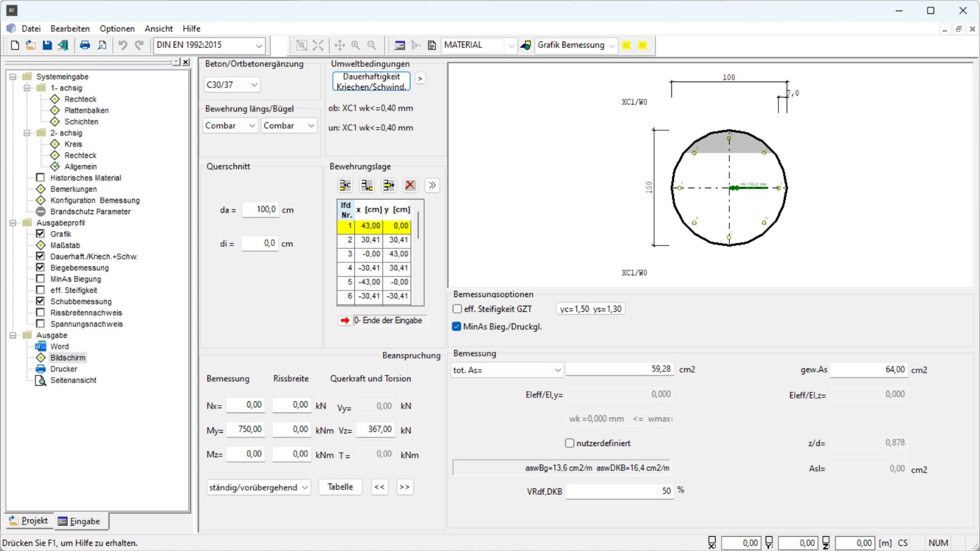The height and width of the screenshot is (551, 980).
Task: Click the Undo arrow icon
Action: pyautogui.click(x=122, y=45)
